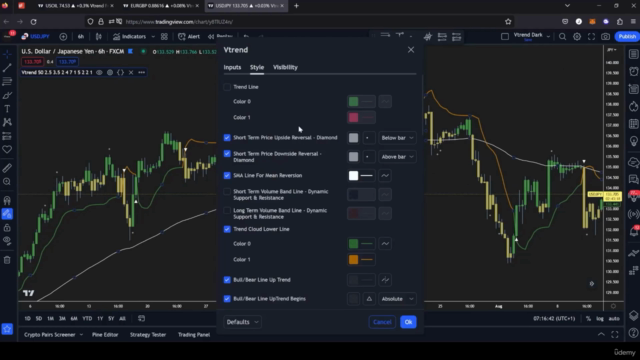This screenshot has width=640, height=360.
Task: Open the Below bar location dropdown
Action: pos(397,138)
